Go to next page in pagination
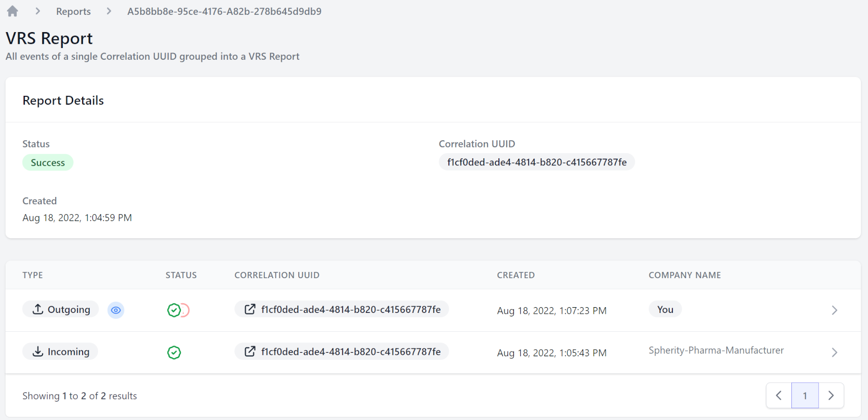868x420 pixels. point(831,396)
